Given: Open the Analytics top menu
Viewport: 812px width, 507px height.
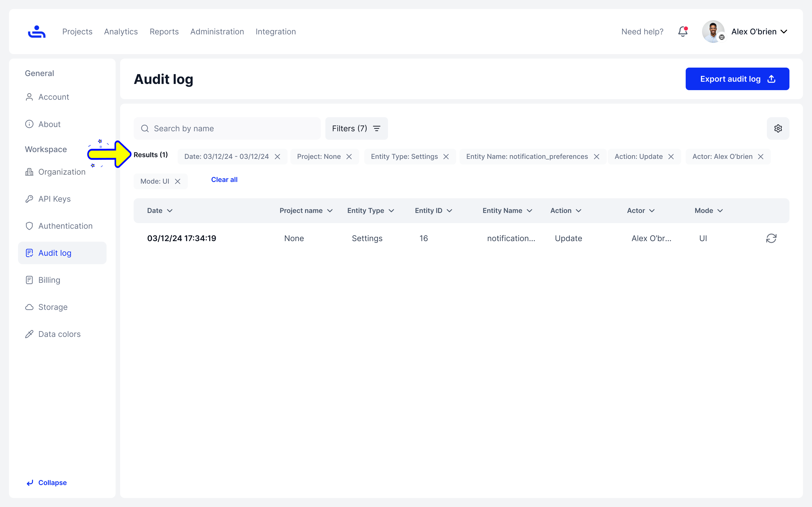Looking at the screenshot, I should click(x=121, y=32).
